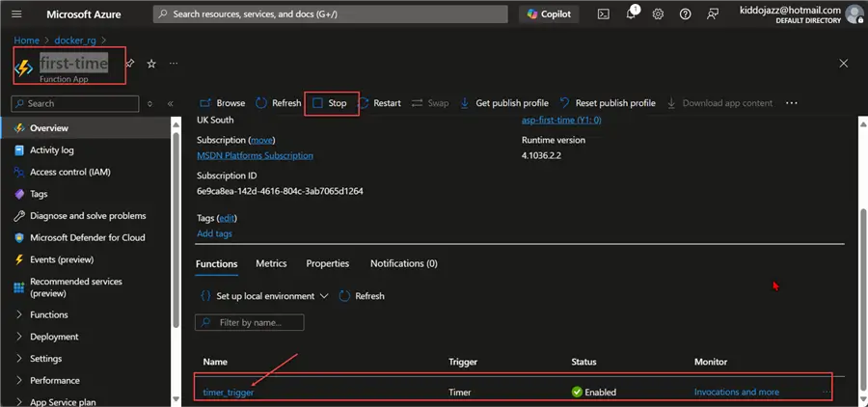Click Reset publish profile

(x=608, y=103)
